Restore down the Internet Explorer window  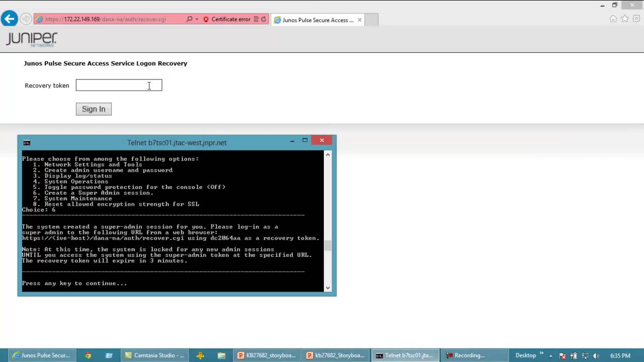click(614, 5)
